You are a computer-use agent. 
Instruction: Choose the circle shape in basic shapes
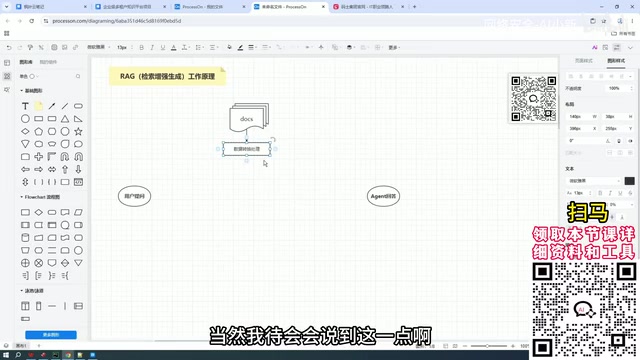25,119
